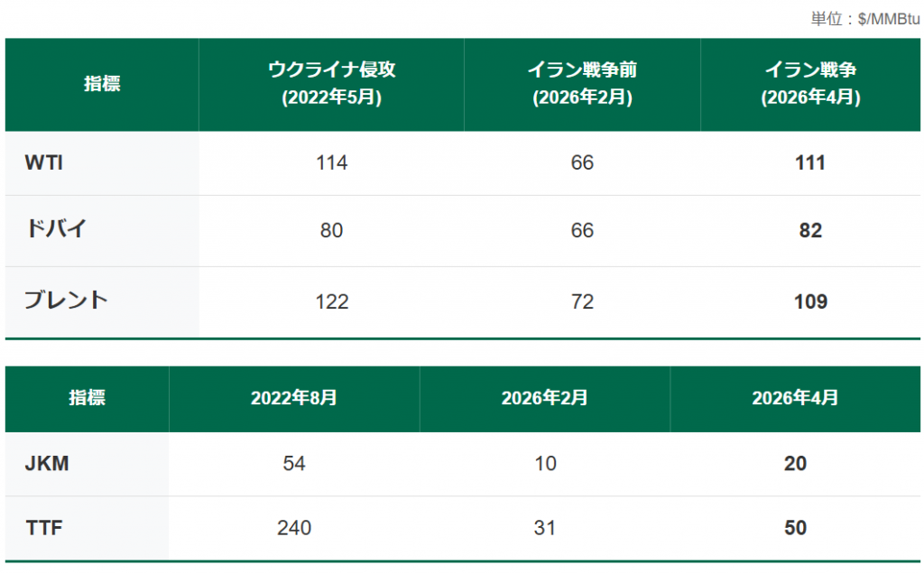The width and height of the screenshot is (924, 574).
Task: Select the イラン戦争前 (2026年2月) column header
Action: pos(582,85)
